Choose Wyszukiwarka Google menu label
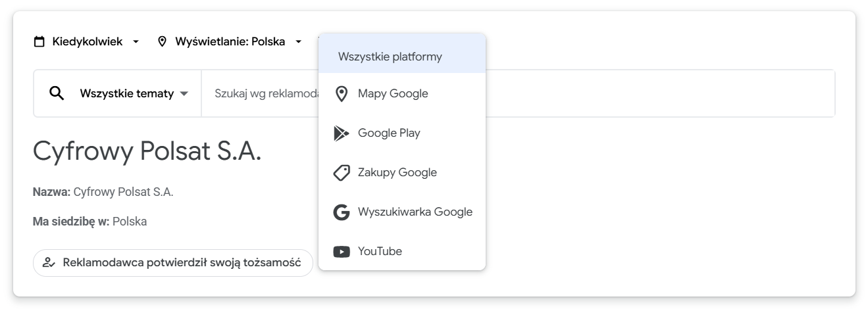Viewport: 868px width, 309px height. click(x=415, y=212)
